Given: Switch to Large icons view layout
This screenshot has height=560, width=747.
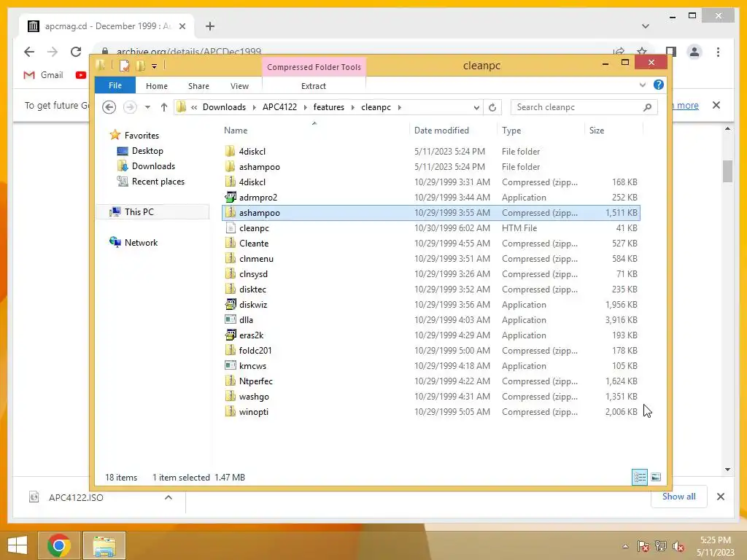Looking at the screenshot, I should pyautogui.click(x=656, y=477).
